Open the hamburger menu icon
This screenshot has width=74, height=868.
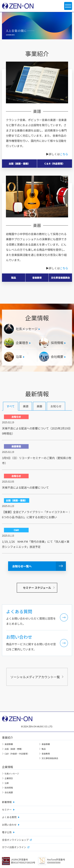tap(68, 6)
